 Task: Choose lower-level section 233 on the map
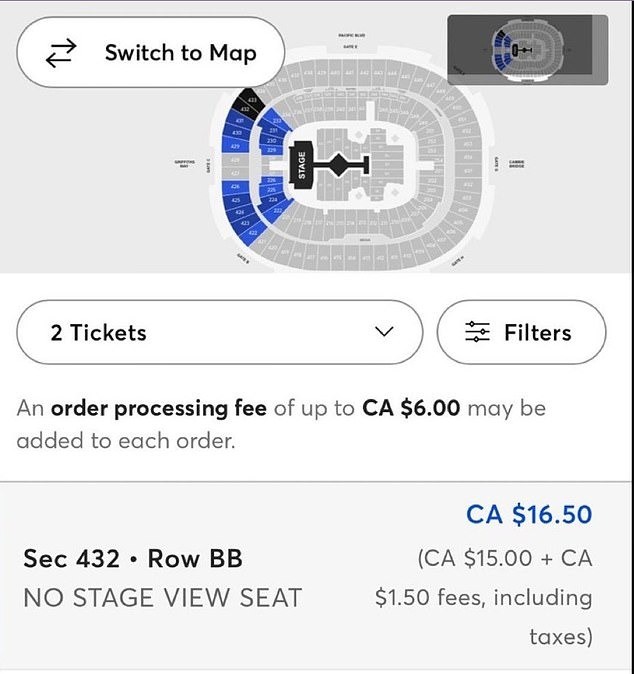click(278, 121)
